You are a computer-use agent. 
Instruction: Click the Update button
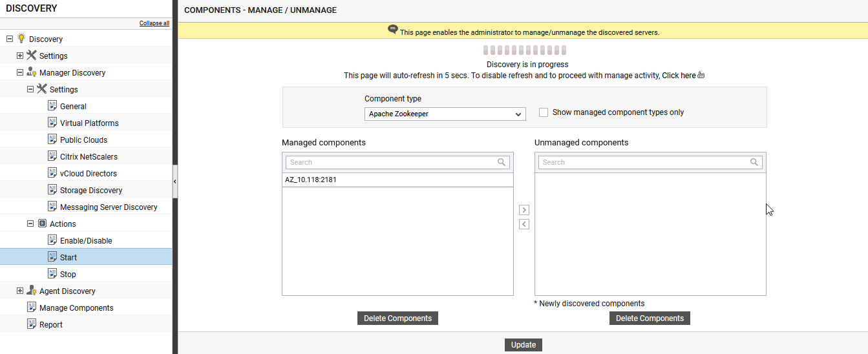(524, 345)
